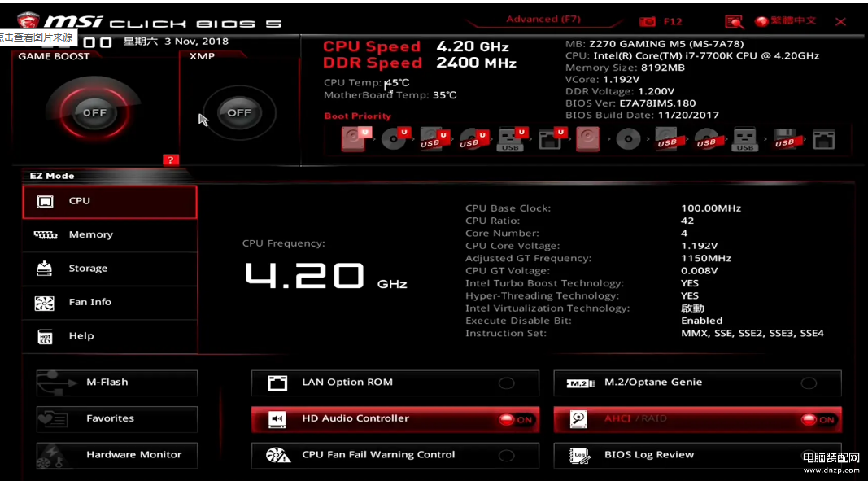Click the MotherBoard Temp 35°C reading

click(x=390, y=95)
